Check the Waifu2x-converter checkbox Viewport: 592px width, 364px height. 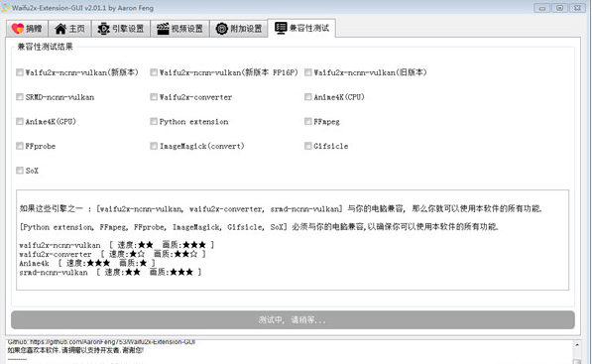point(154,97)
